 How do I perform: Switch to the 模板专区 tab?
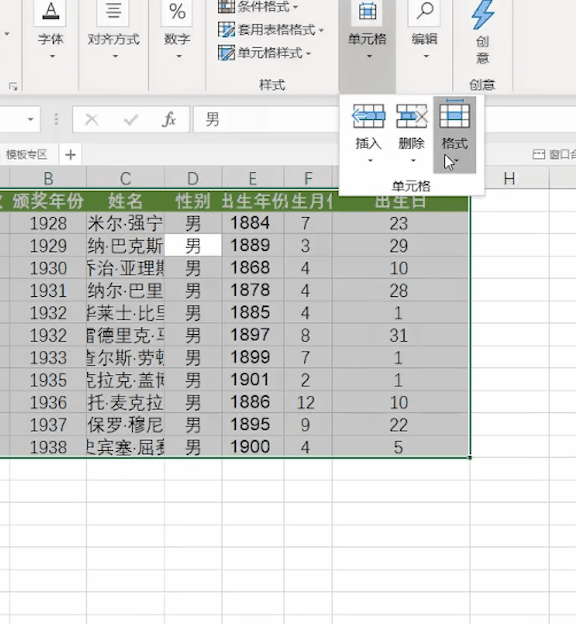[x=27, y=154]
